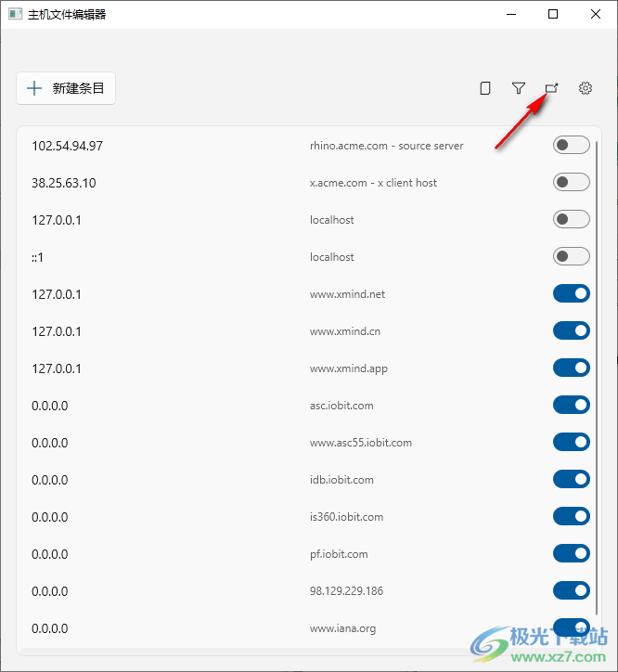Screen dimensions: 618x672
Task: Open the settings gear icon
Action: coord(586,88)
